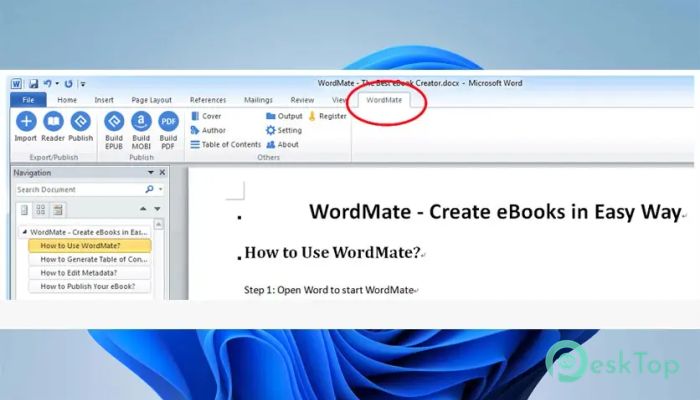The height and width of the screenshot is (400, 700).
Task: Collapse the 'WordMate - Create eBooks' heading tree
Action: coord(24,232)
